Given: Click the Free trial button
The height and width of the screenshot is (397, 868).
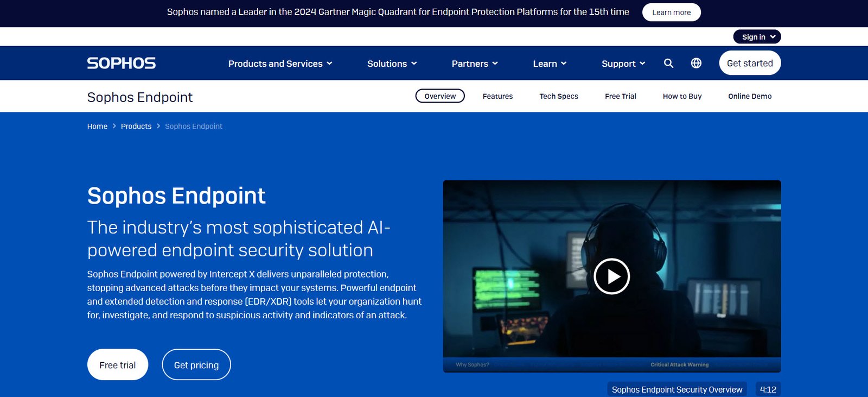Looking at the screenshot, I should [x=118, y=364].
